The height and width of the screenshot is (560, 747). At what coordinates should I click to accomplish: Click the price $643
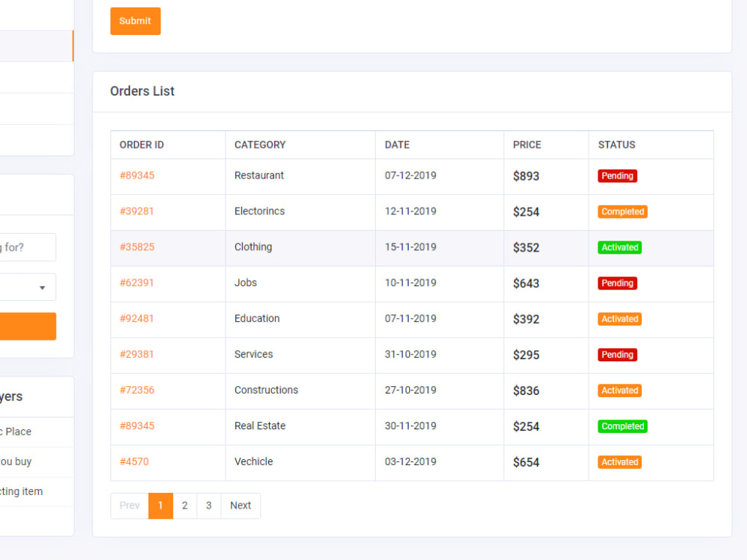point(526,283)
